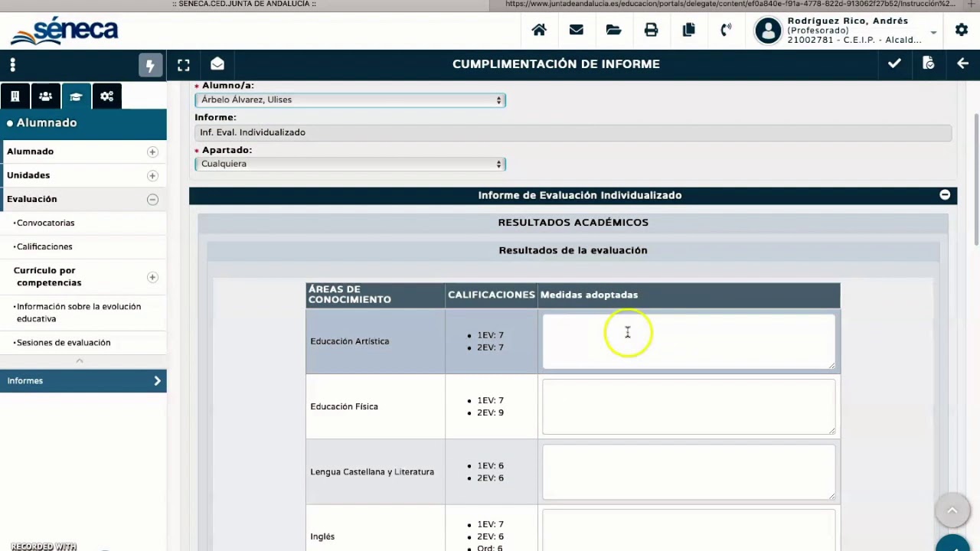Select the print icon in the toolbar
The image size is (980, 551).
(x=651, y=29)
